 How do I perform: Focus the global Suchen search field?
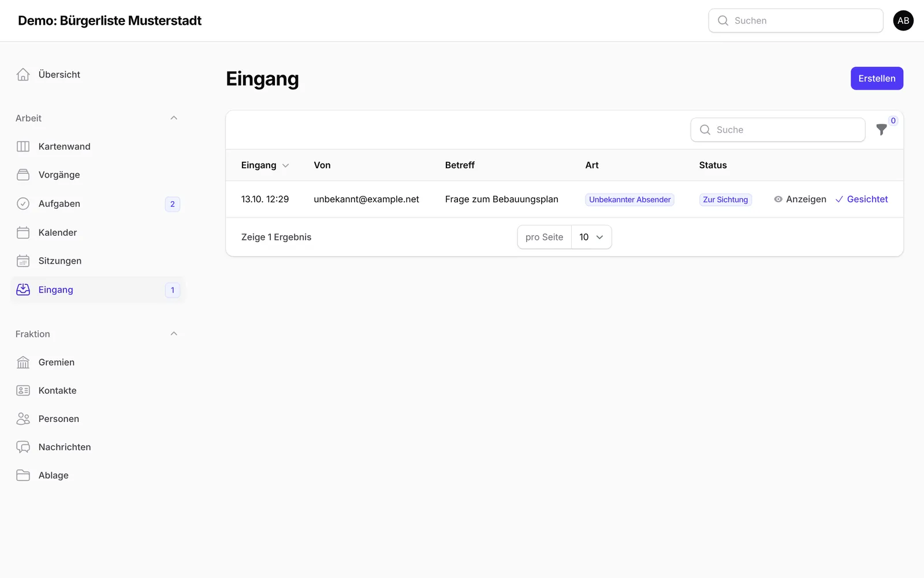[x=796, y=20]
